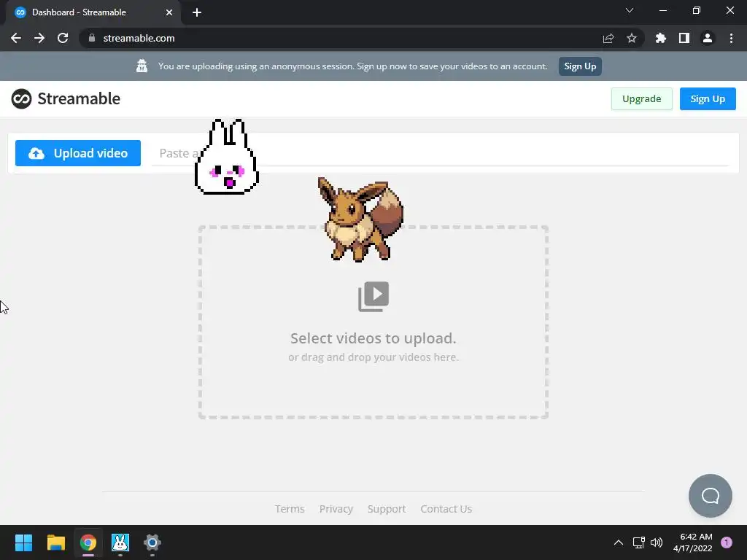Click the Streamable wordmark text
Viewport: 747px width, 560px height.
79,98
